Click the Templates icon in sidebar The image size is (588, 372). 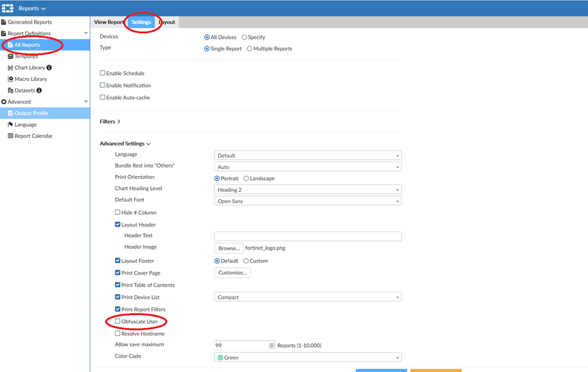click(x=10, y=56)
